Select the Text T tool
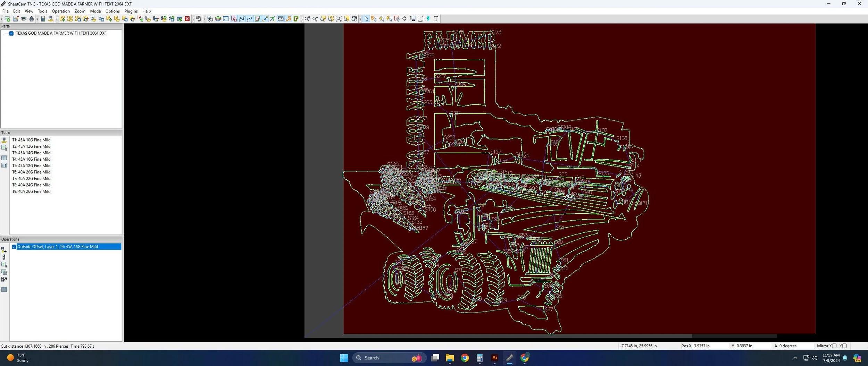Viewport: 868px width, 366px height. tap(436, 19)
